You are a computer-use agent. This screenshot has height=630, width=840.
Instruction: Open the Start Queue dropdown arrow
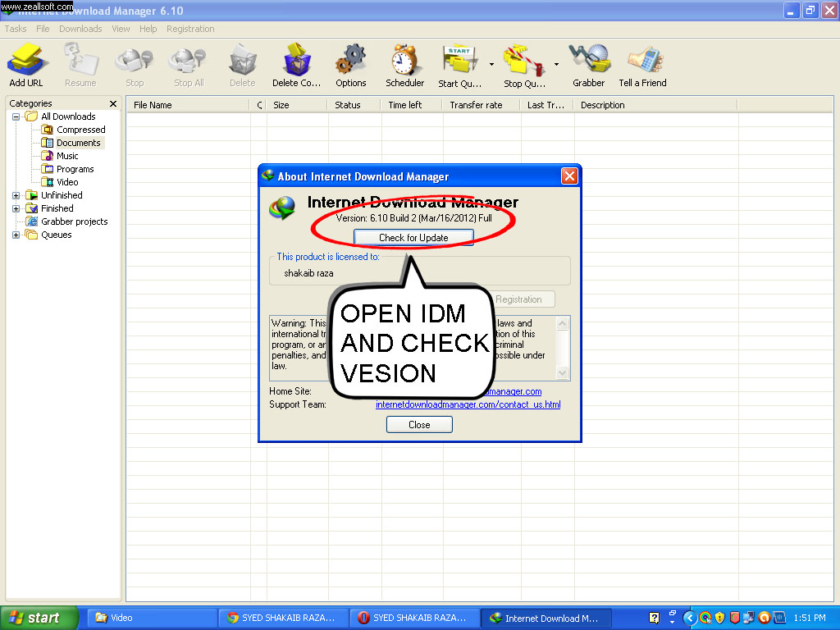coord(491,64)
